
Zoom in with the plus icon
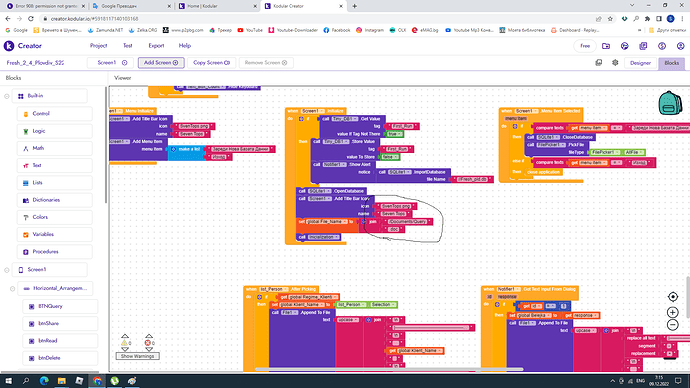click(672, 312)
